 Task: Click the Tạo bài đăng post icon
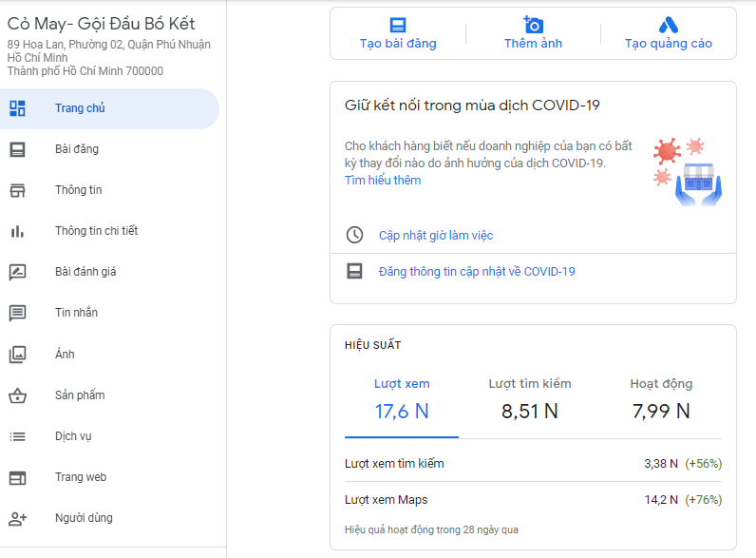tap(398, 25)
